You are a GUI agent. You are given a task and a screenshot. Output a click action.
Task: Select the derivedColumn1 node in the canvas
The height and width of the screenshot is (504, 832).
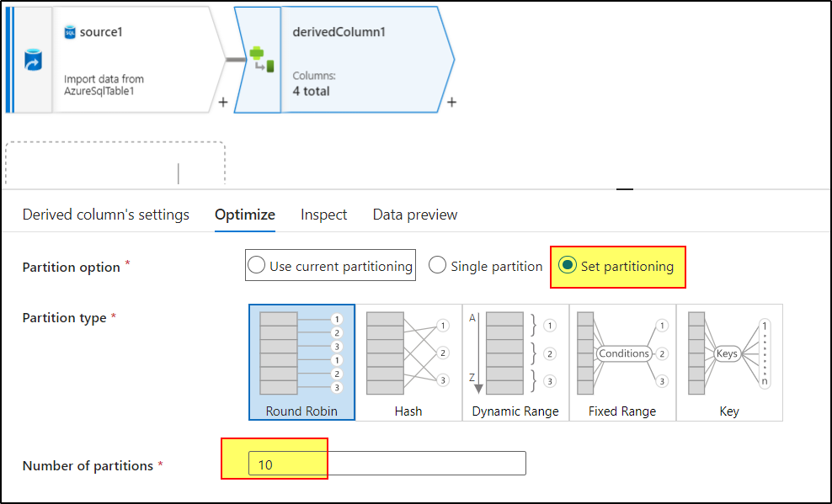coord(354,59)
